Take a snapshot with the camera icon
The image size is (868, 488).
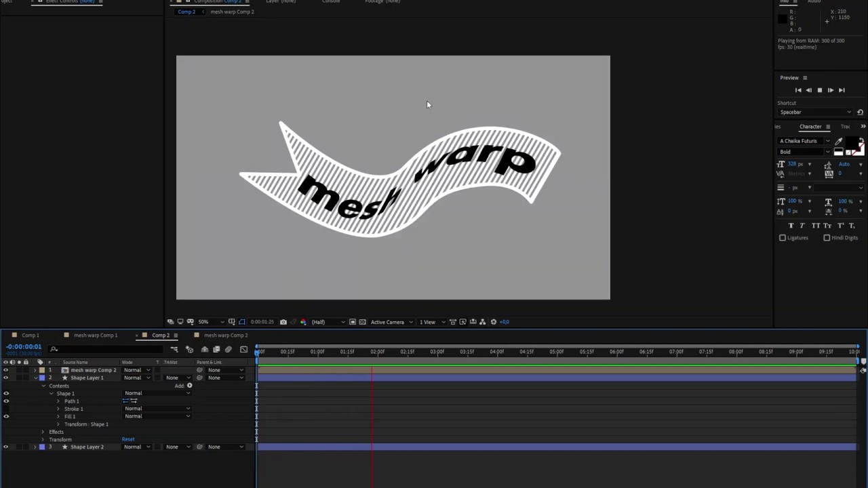[283, 322]
